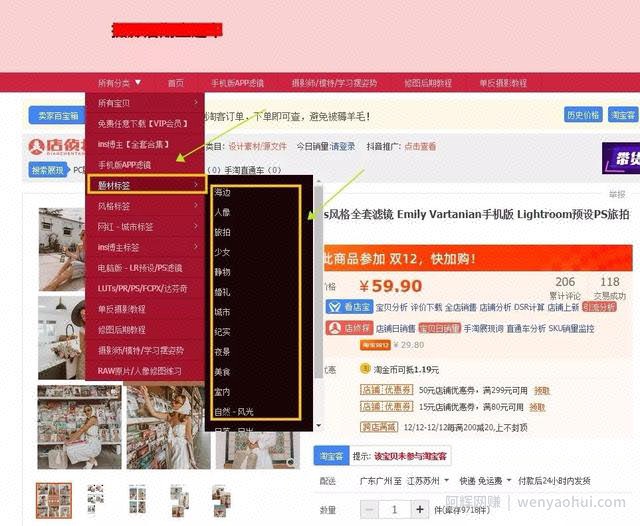
Task: Open 评价下载 link
Action: click(x=426, y=307)
